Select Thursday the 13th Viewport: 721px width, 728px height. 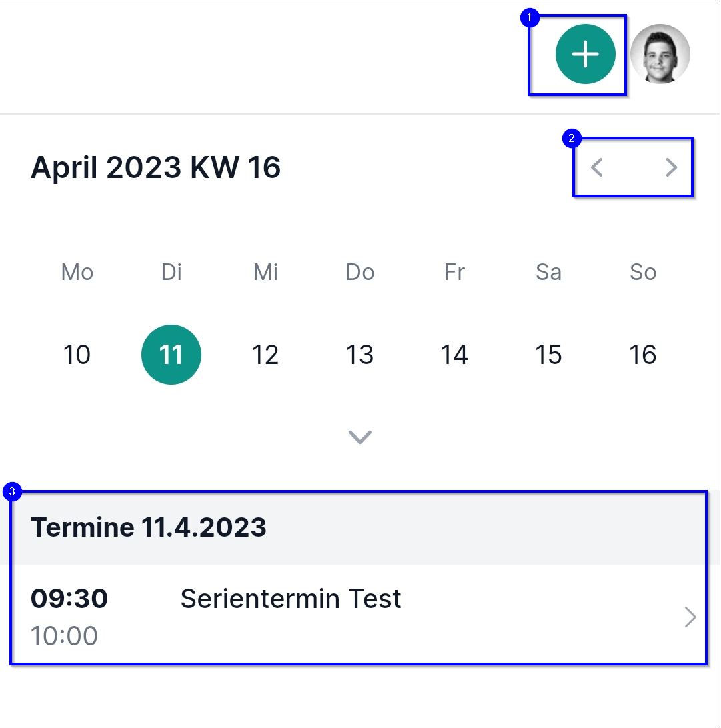(360, 355)
